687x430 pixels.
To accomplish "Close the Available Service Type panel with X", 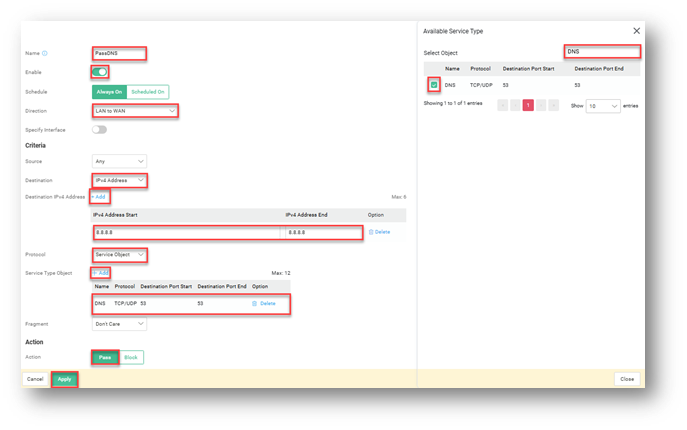I will point(637,31).
